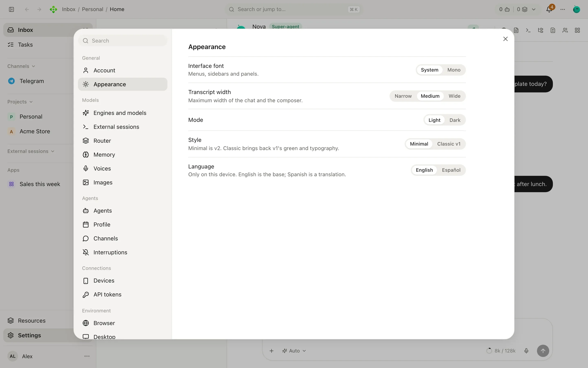Click the plus attach icon in composer

point(272,351)
